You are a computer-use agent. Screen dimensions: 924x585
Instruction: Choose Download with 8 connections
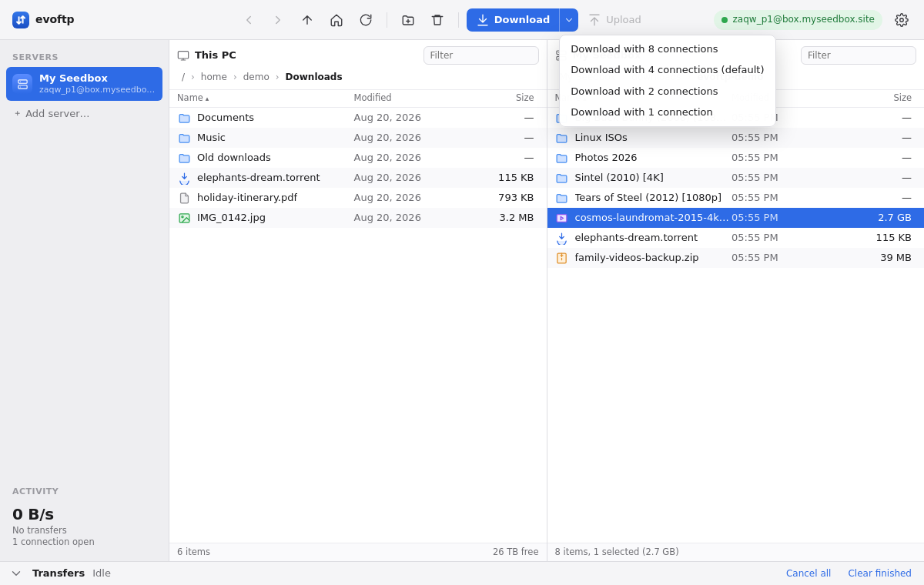point(668,49)
